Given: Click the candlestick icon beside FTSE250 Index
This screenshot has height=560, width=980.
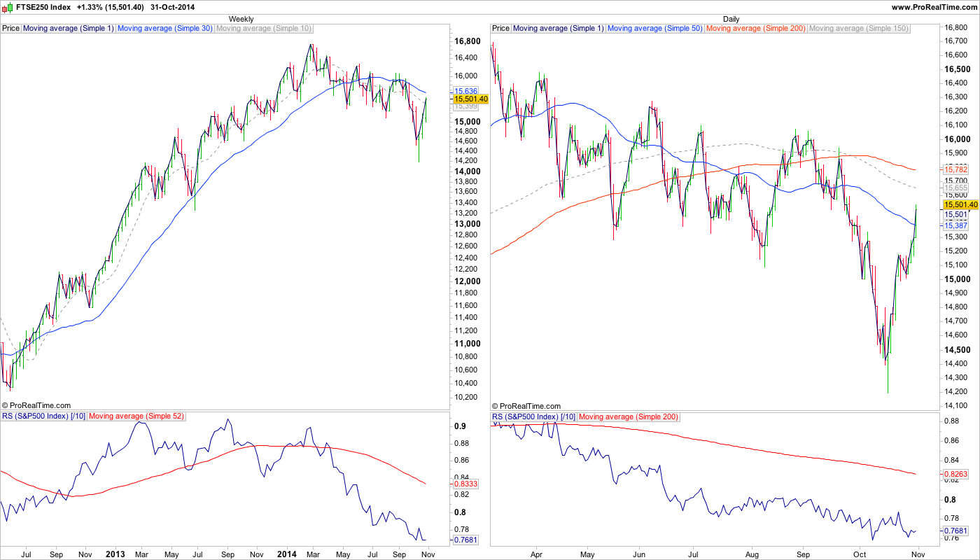Looking at the screenshot, I should pyautogui.click(x=8, y=7).
